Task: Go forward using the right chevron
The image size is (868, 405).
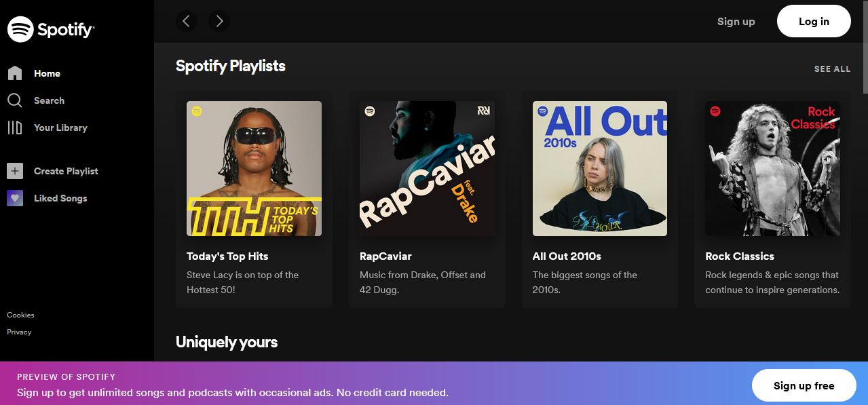Action: pyautogui.click(x=219, y=22)
